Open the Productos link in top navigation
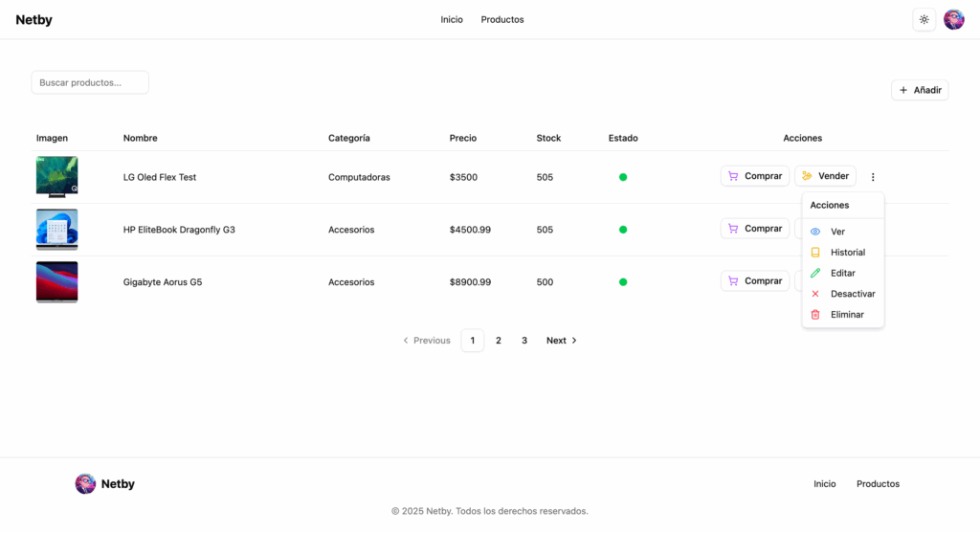 (502, 19)
